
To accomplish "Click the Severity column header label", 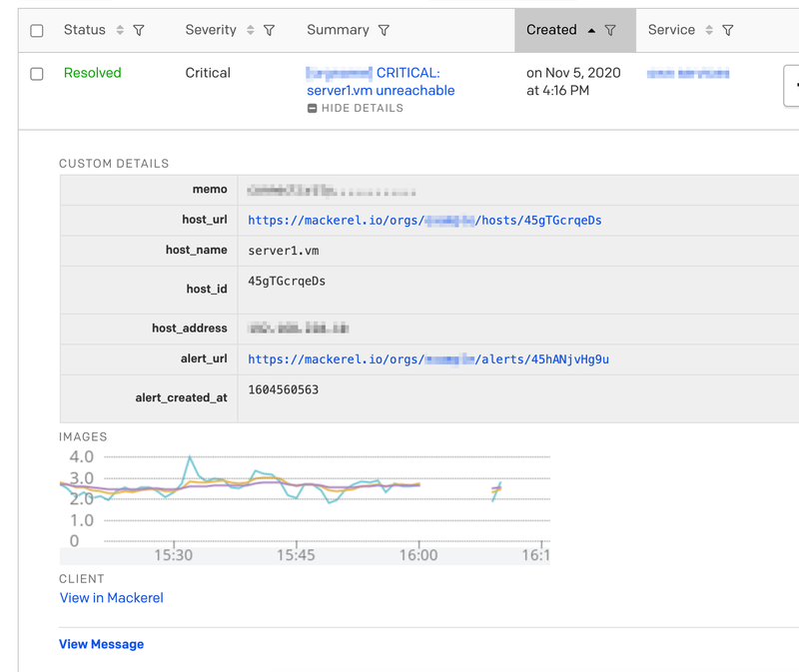I will click(211, 30).
